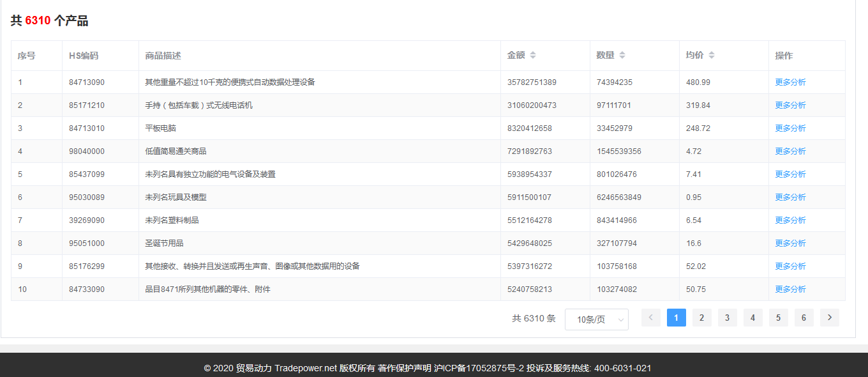This screenshot has height=377, width=868.
Task: Open 更多分析 for 低值简易通关商品 row
Action: tap(790, 151)
